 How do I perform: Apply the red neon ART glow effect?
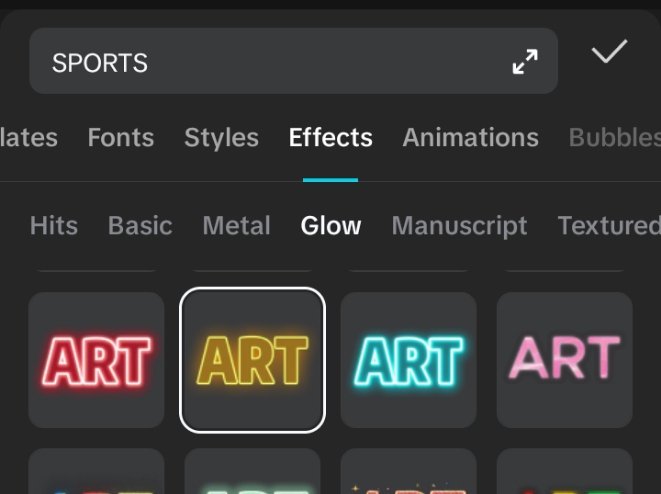click(x=96, y=360)
